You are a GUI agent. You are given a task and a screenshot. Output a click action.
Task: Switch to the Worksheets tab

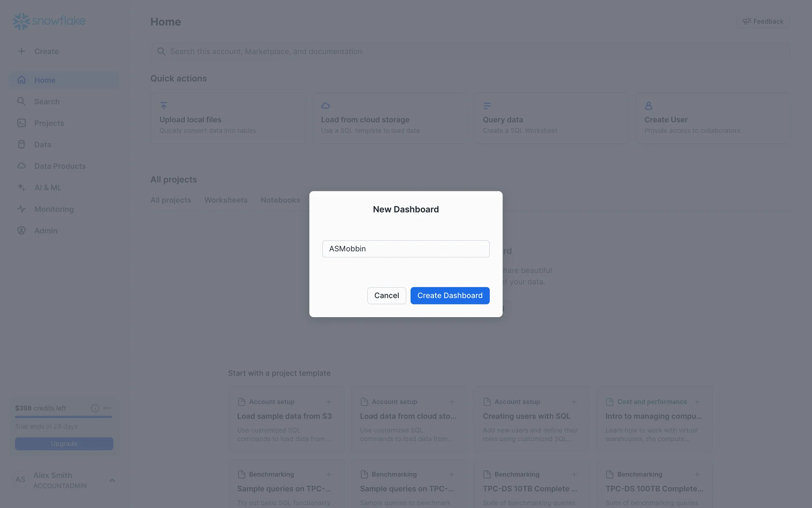pyautogui.click(x=226, y=200)
